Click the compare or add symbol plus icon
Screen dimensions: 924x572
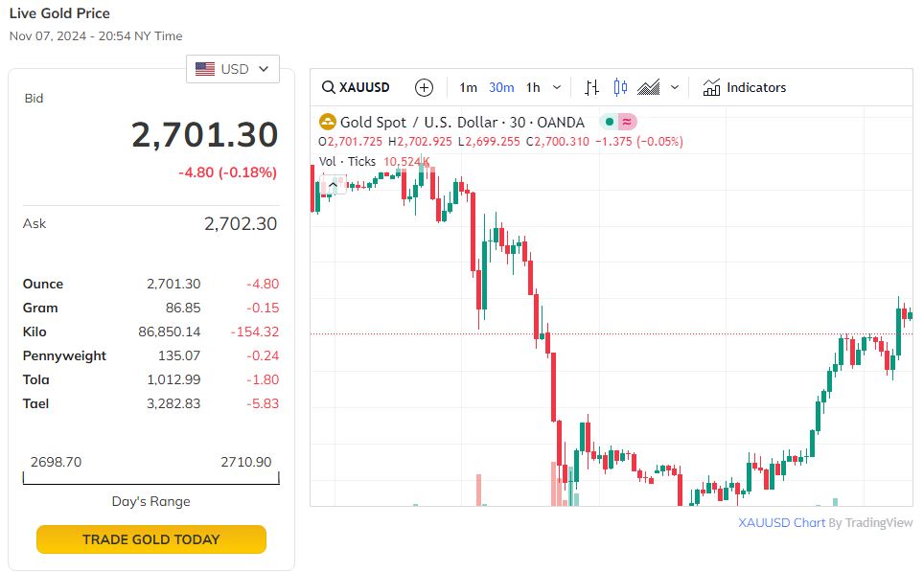click(x=424, y=87)
